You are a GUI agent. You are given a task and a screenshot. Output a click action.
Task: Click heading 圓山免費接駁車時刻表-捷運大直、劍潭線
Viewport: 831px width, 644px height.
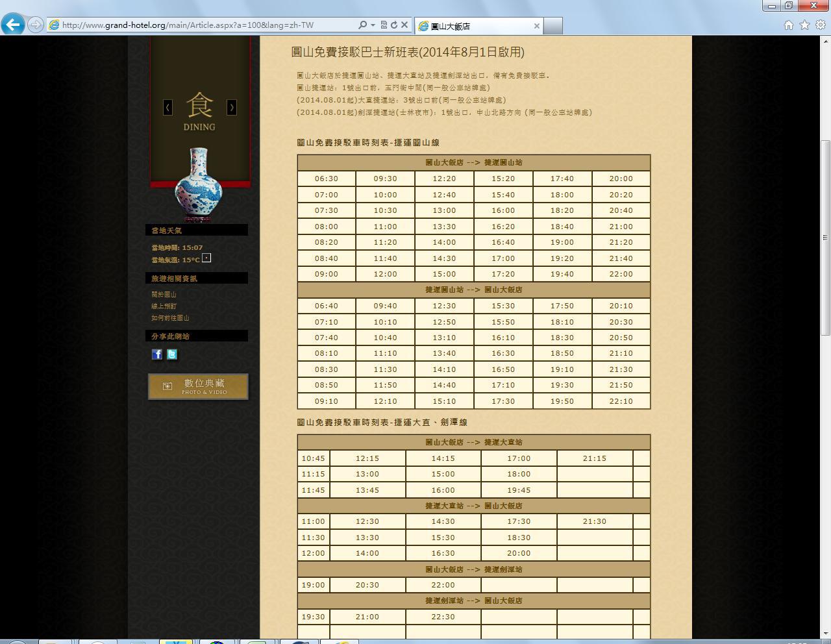coord(382,422)
